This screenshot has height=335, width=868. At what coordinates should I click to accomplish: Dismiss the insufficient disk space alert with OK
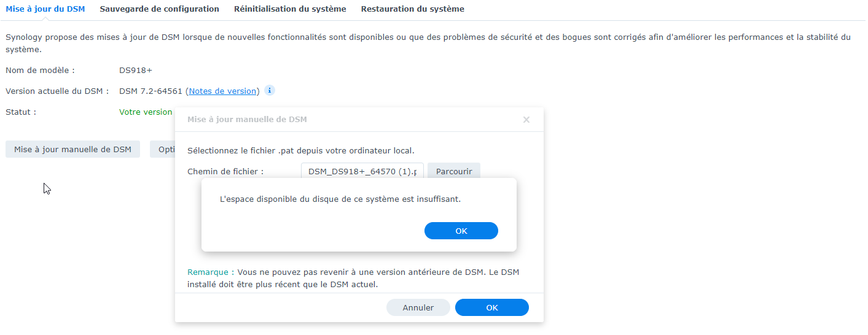461,231
